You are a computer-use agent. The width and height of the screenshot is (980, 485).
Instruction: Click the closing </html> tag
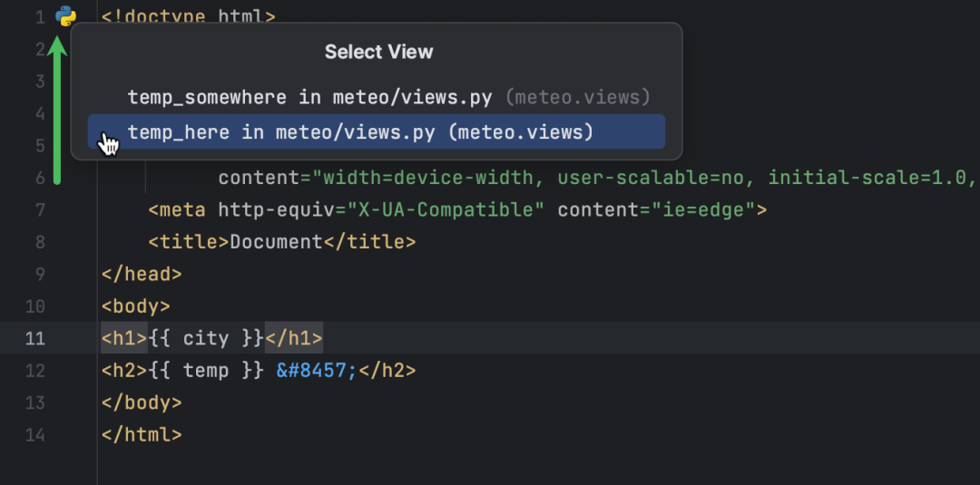142,435
